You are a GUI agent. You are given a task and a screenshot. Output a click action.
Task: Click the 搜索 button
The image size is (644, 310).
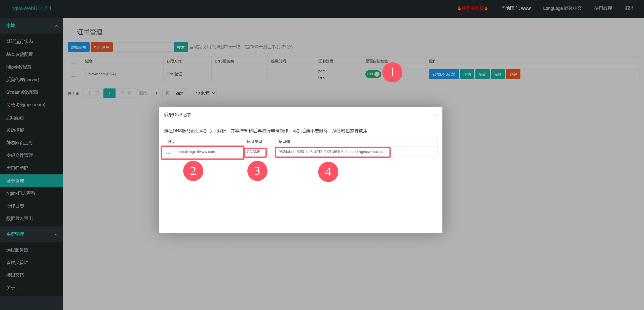tap(181, 47)
